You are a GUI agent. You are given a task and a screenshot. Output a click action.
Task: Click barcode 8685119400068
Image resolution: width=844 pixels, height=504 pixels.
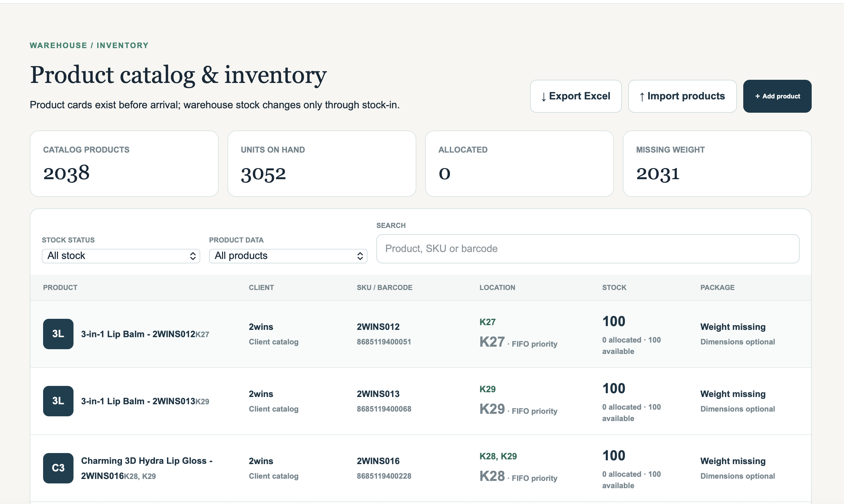click(384, 409)
